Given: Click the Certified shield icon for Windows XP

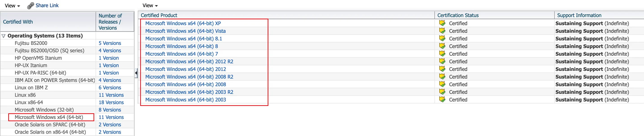Looking at the screenshot, I should [442, 23].
